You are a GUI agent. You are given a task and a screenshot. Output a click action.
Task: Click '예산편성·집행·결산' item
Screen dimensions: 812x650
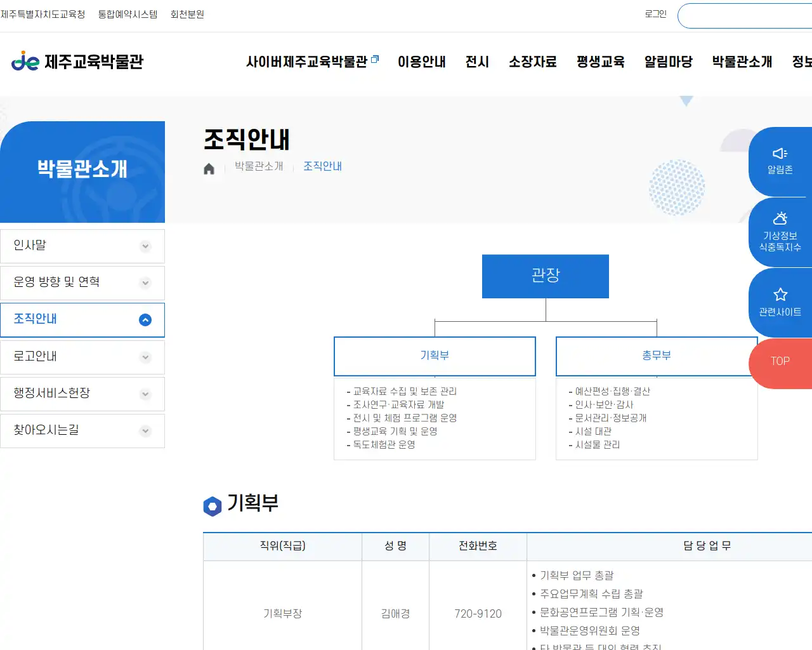pyautogui.click(x=612, y=392)
